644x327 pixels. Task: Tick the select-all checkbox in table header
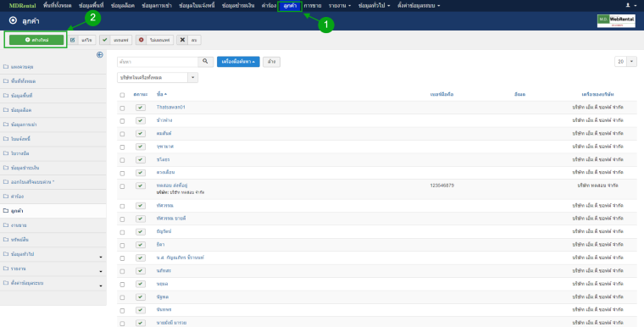click(122, 95)
